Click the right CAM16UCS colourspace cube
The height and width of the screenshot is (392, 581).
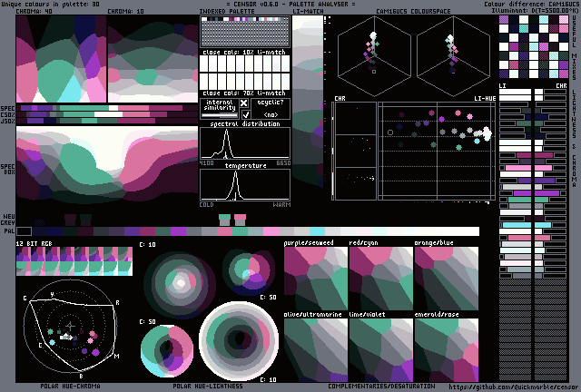click(x=451, y=51)
